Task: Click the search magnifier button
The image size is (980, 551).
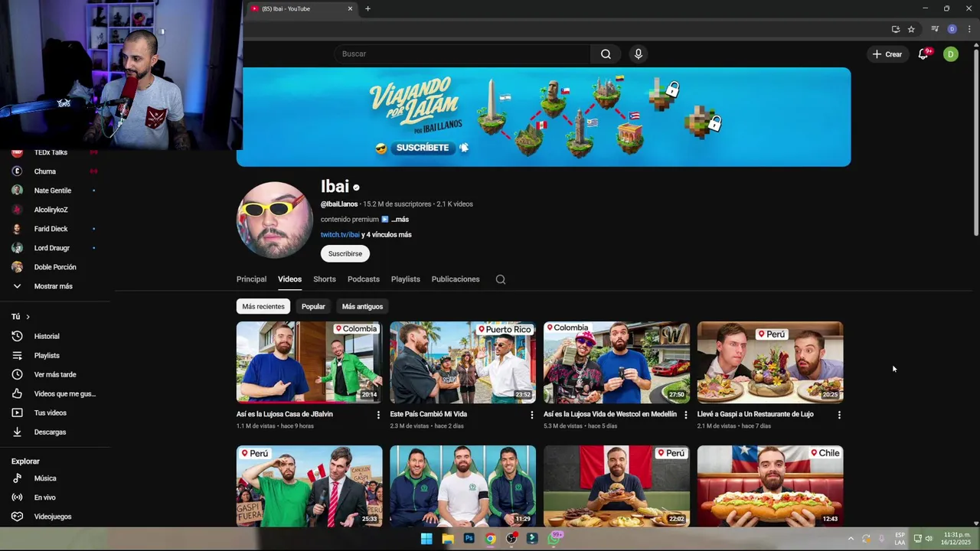Action: coord(606,54)
